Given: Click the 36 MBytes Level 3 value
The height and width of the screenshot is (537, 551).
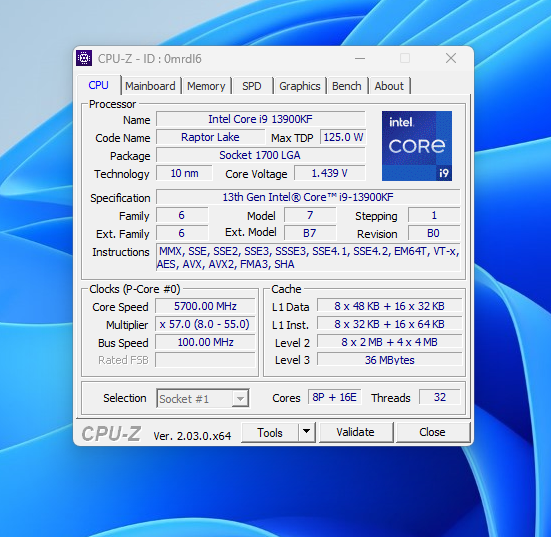Looking at the screenshot, I should click(389, 360).
